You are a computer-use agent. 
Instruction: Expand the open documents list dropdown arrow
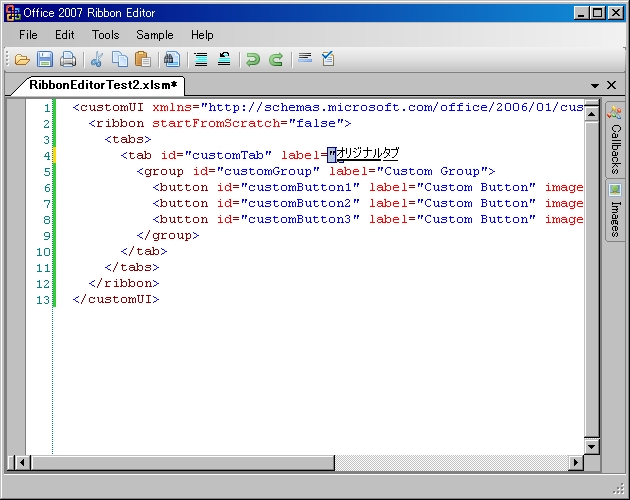tap(595, 86)
